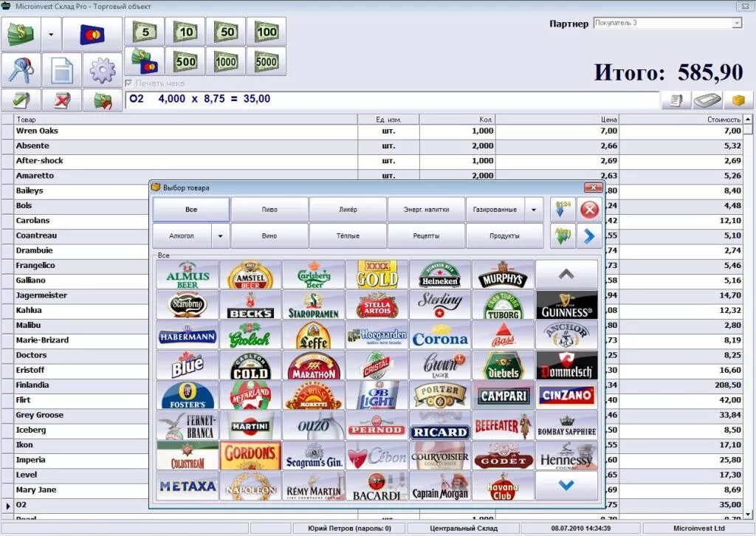Open settings with the gear icon
The image size is (756, 536).
click(x=102, y=70)
